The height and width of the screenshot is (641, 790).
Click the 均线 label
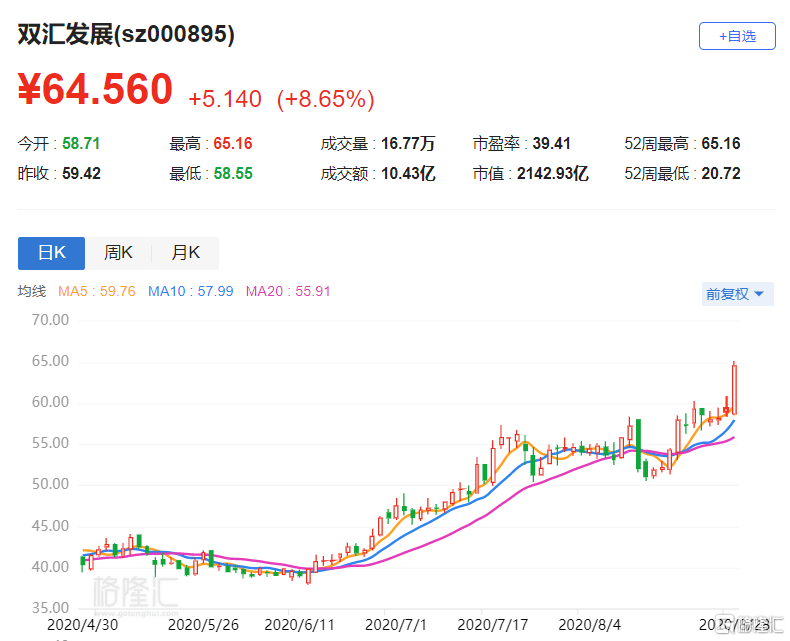point(32,291)
